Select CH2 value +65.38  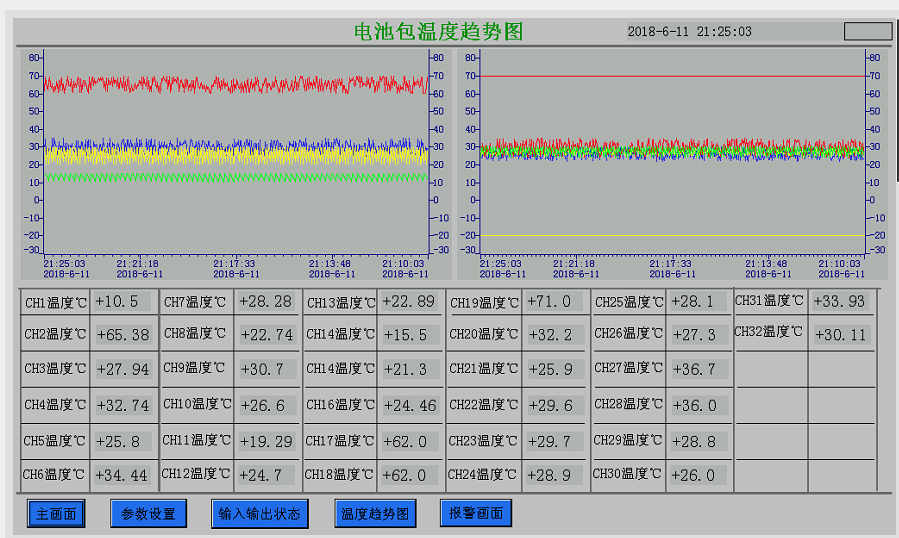pos(123,334)
